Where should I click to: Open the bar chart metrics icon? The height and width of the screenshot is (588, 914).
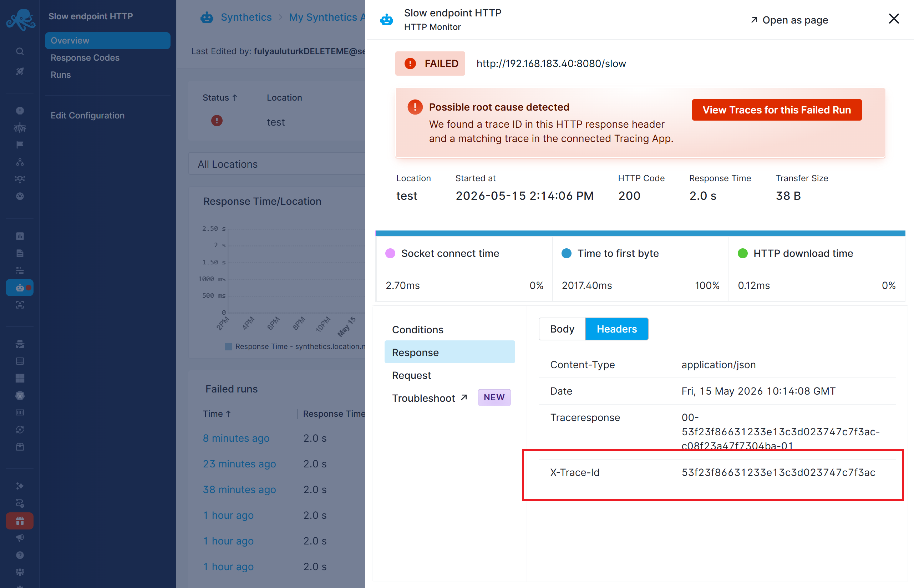click(20, 236)
